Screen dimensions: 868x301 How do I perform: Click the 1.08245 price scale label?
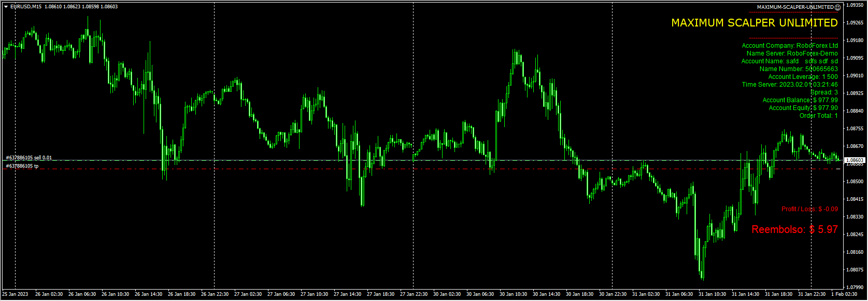(855, 235)
